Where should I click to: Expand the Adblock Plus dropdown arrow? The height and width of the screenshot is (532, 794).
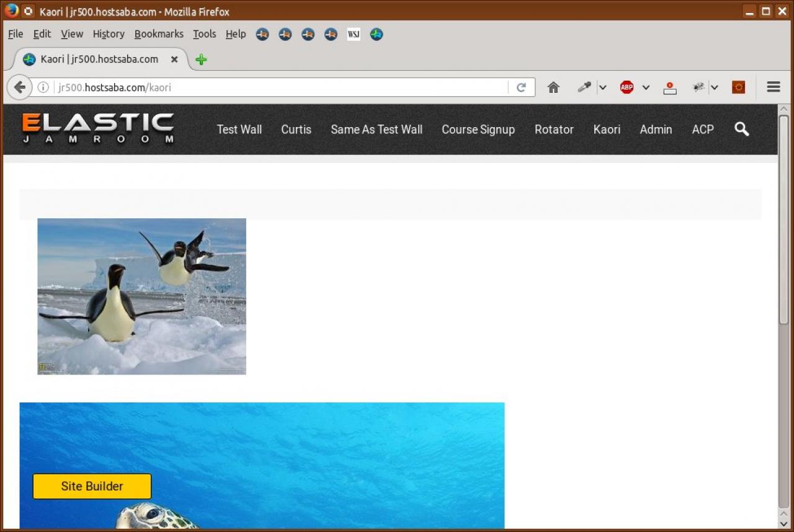646,87
